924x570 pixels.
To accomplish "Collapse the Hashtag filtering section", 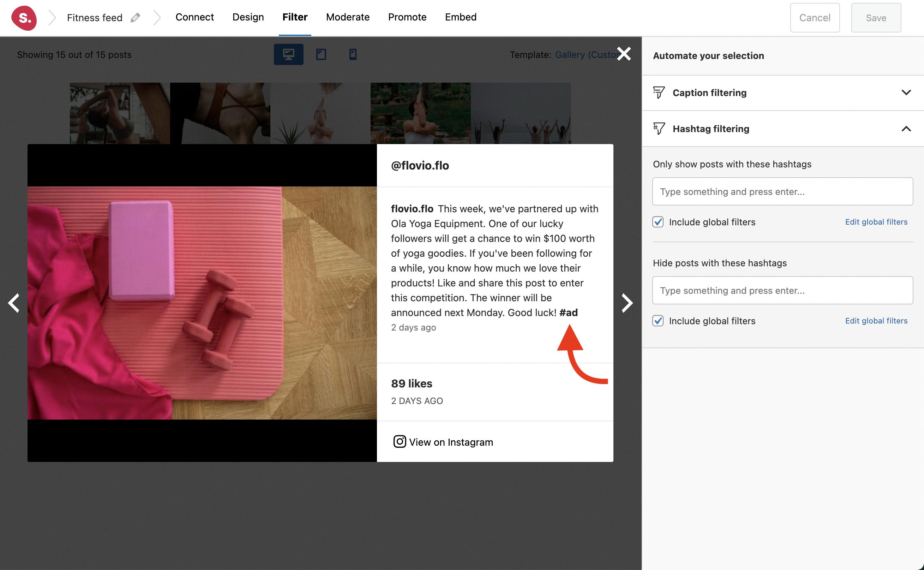I will click(906, 129).
